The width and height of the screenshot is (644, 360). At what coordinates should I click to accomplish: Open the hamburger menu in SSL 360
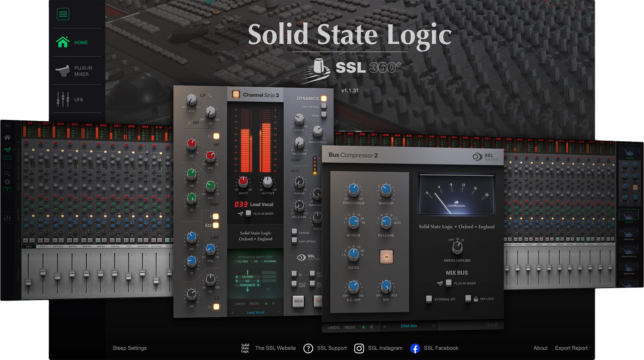tap(63, 14)
